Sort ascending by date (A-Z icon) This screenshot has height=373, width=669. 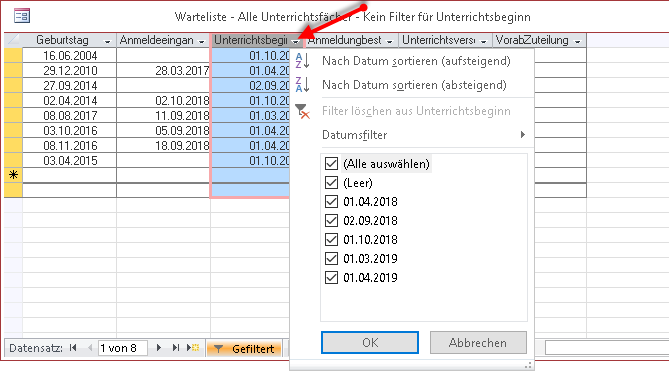(302, 61)
